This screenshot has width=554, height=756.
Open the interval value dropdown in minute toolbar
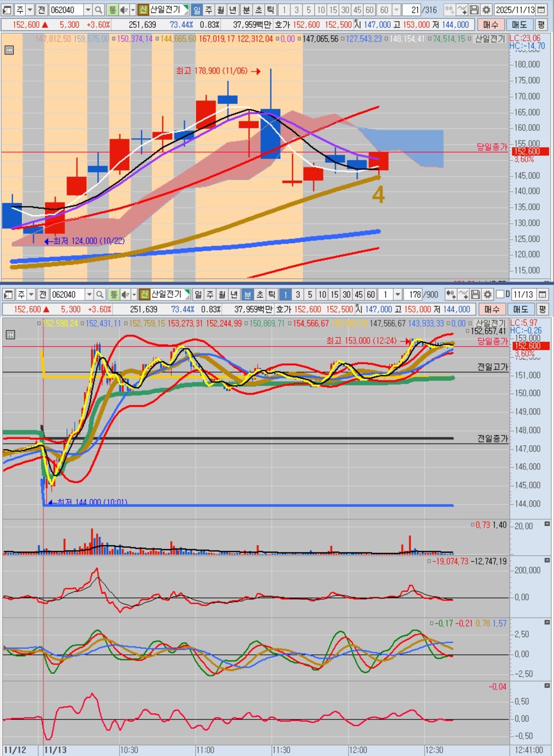397,294
